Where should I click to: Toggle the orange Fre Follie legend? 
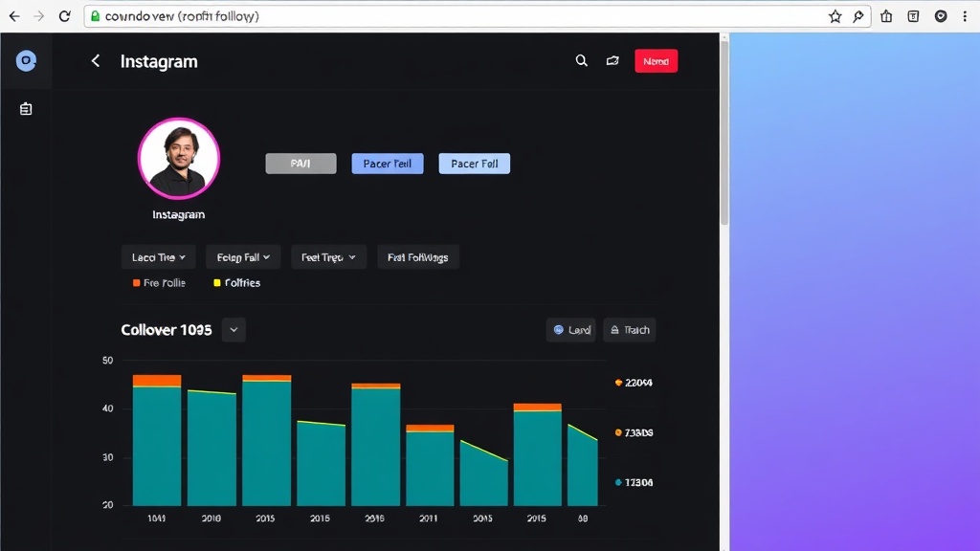click(159, 283)
